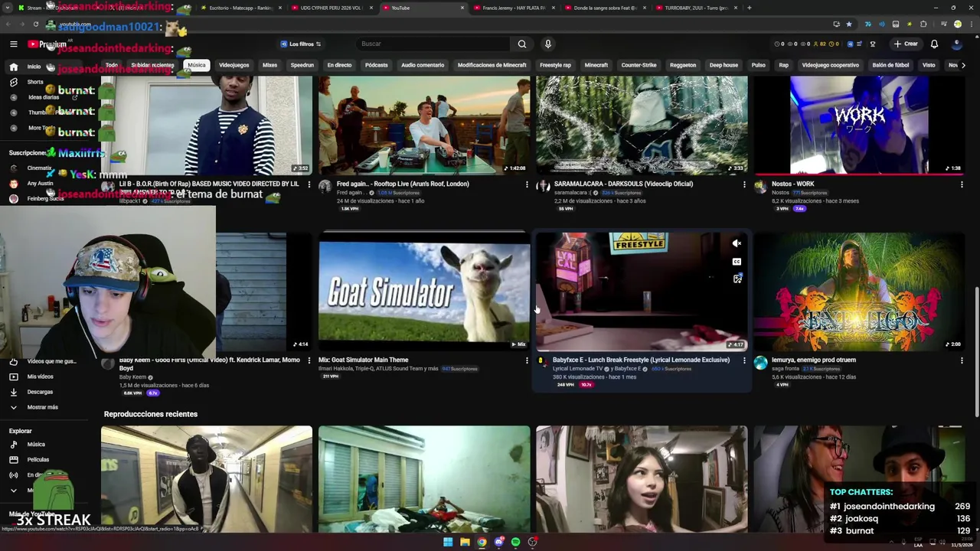Open options for Nostos WORK video

pyautogui.click(x=962, y=184)
